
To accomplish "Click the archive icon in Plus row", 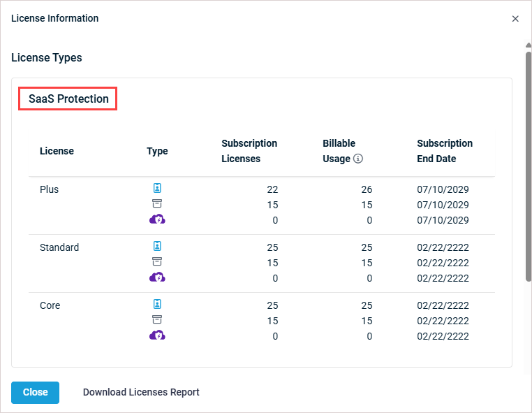I will [x=157, y=204].
